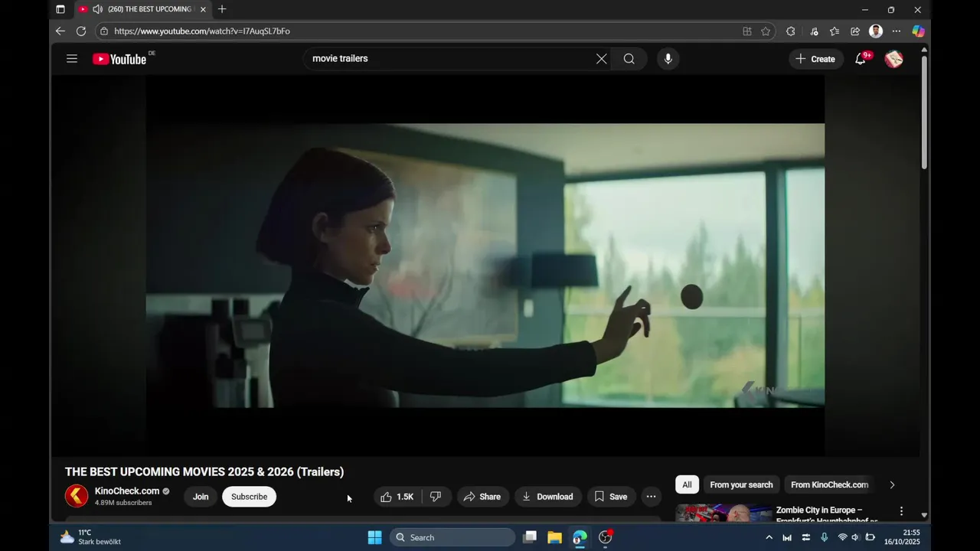
Task: Open the KinoCheck.com channel name link
Action: coord(127,491)
